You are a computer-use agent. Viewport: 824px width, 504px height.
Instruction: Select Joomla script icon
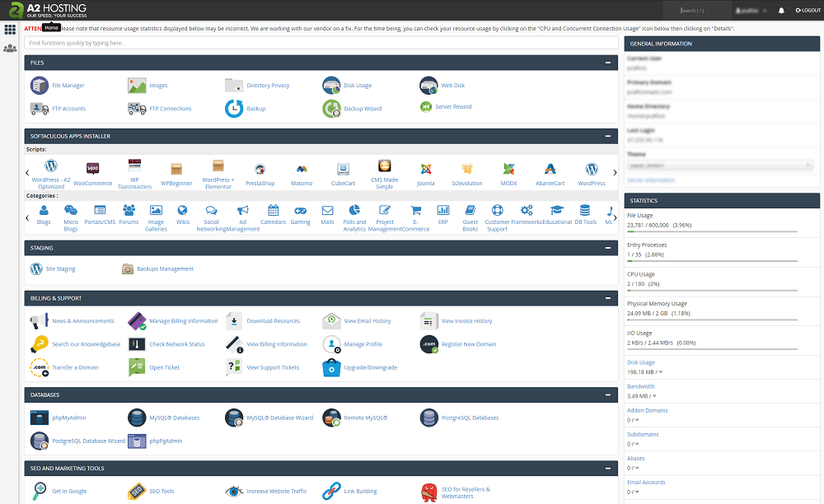coord(426,169)
